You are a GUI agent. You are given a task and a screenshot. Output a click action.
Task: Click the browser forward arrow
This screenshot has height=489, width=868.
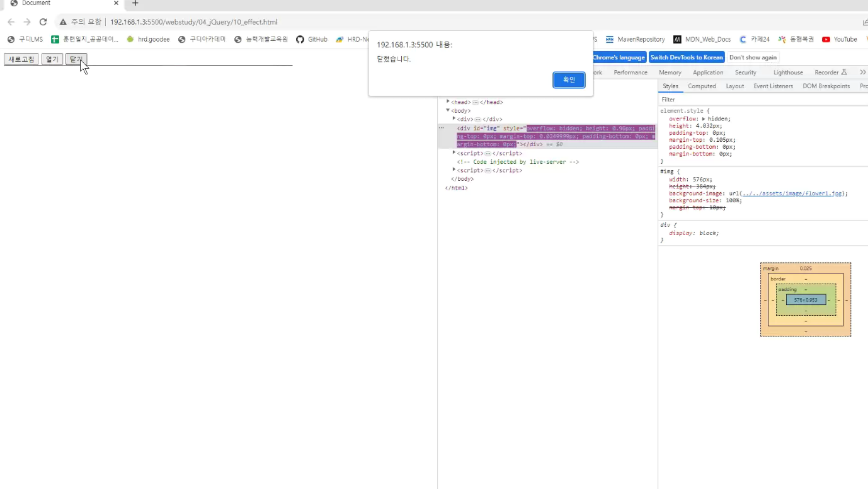point(27,22)
